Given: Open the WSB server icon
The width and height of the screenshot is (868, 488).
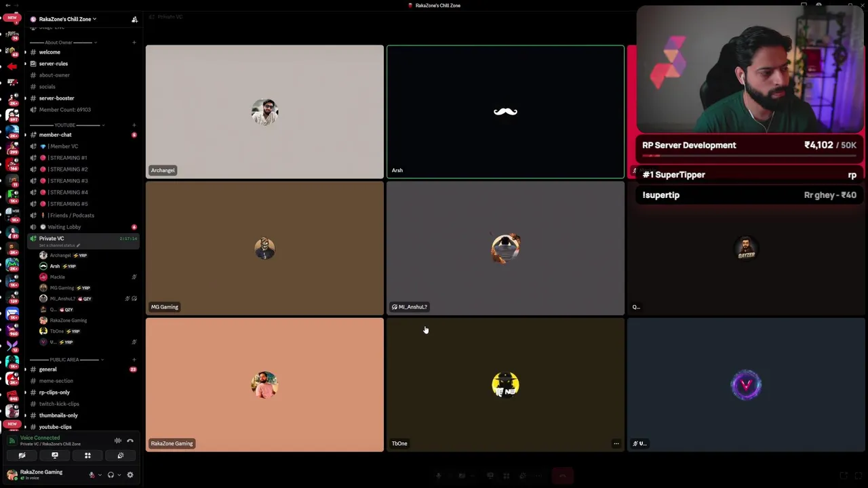Looking at the screenshot, I should pos(12,215).
